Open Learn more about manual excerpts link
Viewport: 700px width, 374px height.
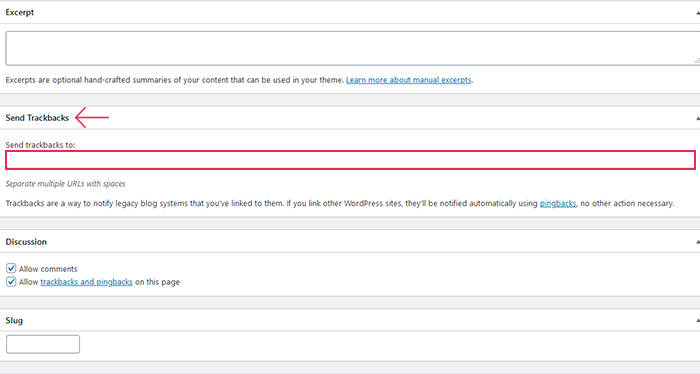pos(408,80)
